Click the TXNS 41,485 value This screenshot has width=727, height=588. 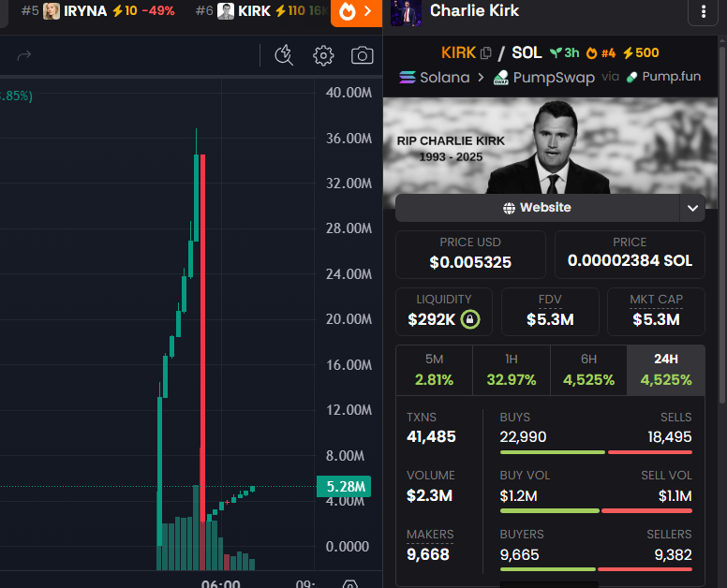(x=431, y=437)
